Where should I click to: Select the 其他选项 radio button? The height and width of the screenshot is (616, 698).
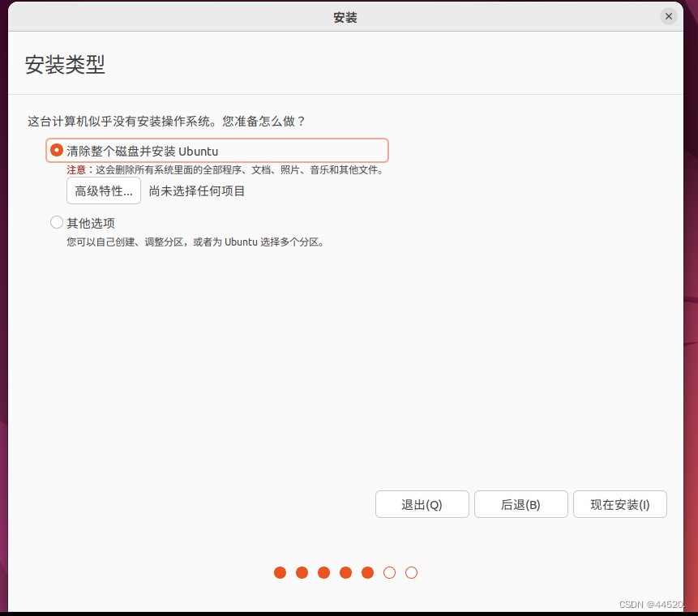click(57, 222)
